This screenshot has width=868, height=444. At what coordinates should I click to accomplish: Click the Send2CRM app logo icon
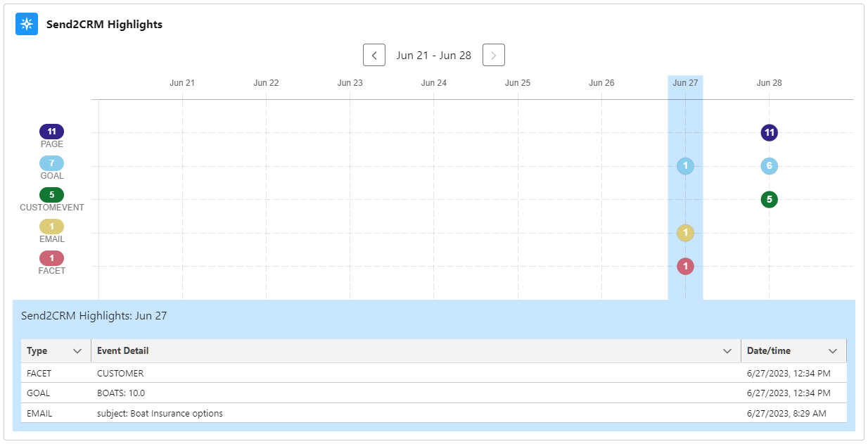(27, 24)
